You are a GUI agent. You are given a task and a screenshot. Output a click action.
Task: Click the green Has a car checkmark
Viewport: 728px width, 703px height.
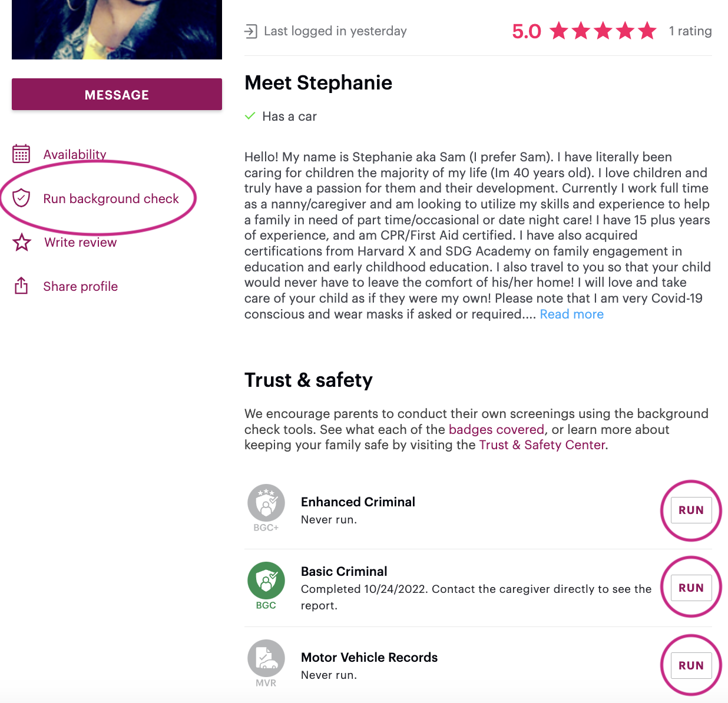(x=250, y=116)
